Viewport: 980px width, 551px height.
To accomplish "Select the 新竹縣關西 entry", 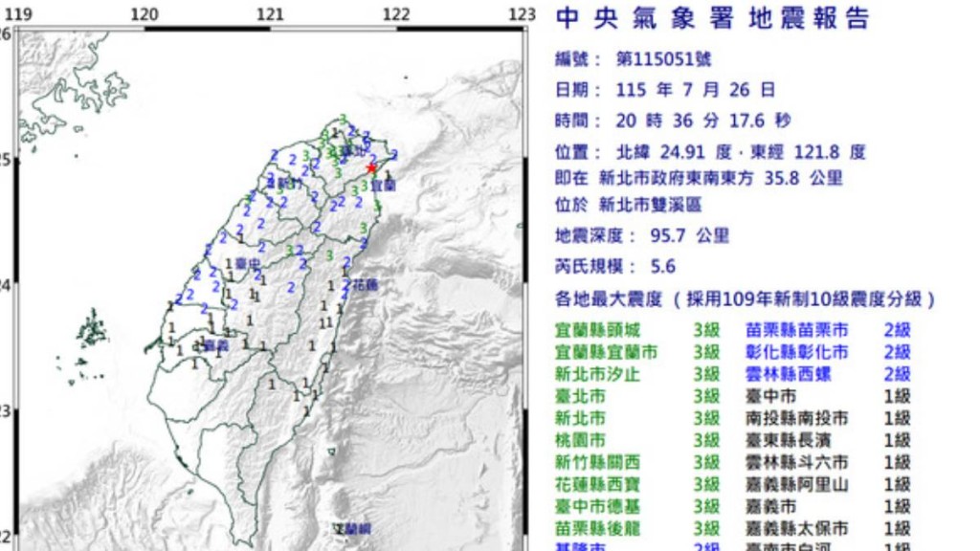I will click(x=637, y=462).
